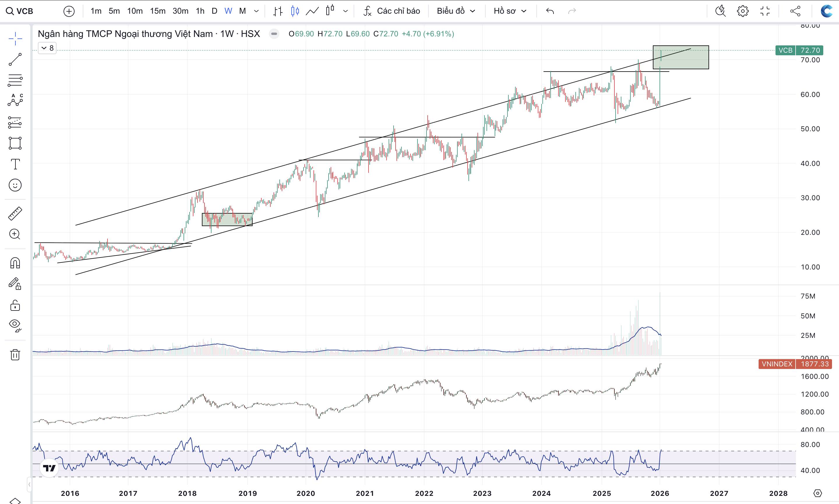Open Biểu đồ dropdown menu
Viewport: 839px width, 504px height.
[x=456, y=11]
